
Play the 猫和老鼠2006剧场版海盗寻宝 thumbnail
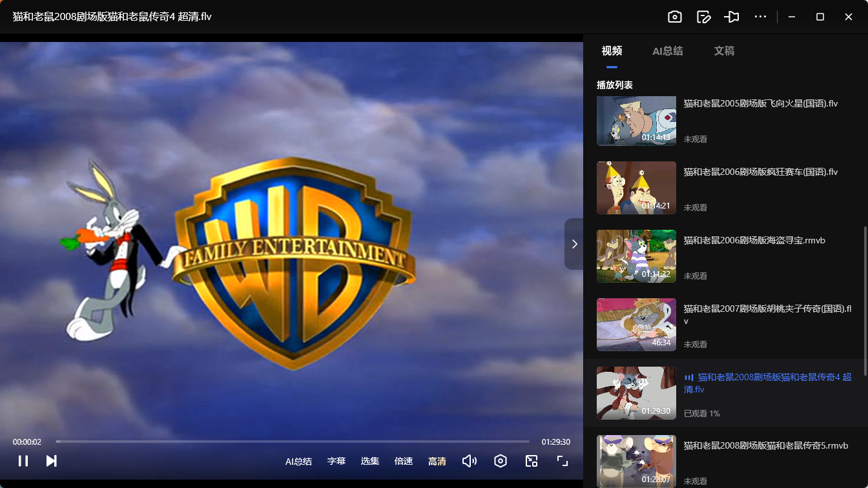(x=636, y=256)
